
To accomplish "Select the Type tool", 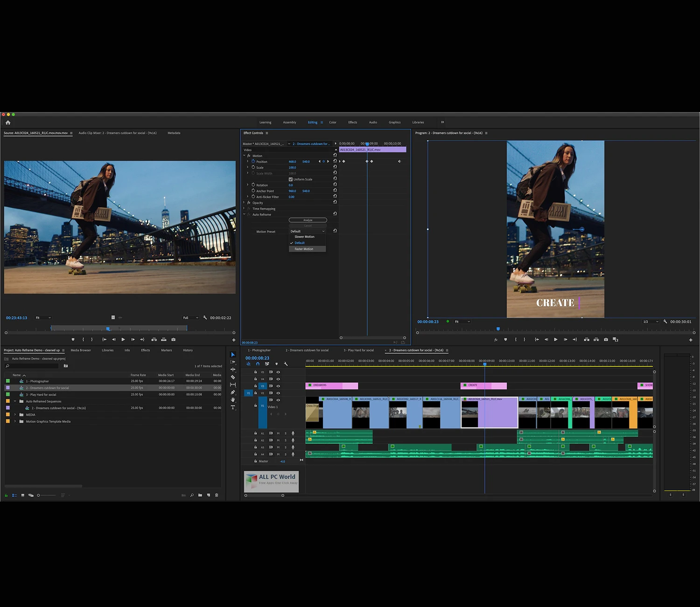I will coord(233,408).
